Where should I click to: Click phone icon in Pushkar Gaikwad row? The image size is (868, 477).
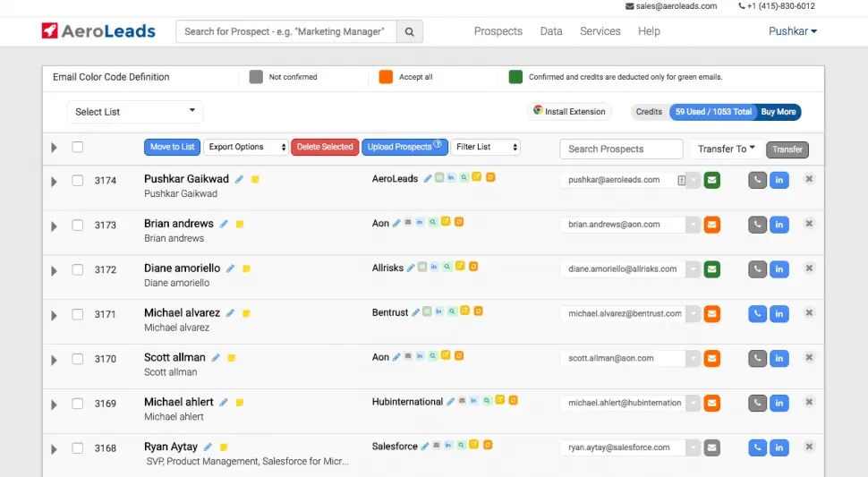pyautogui.click(x=757, y=180)
